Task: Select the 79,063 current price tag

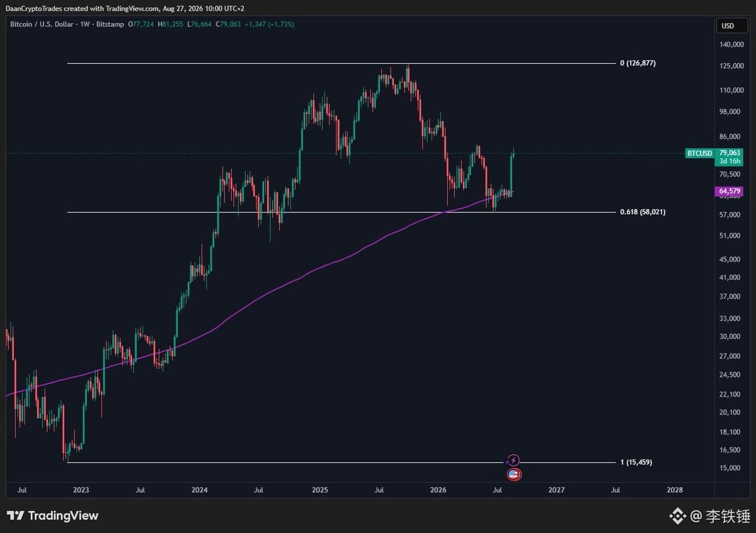Action: tap(730, 153)
